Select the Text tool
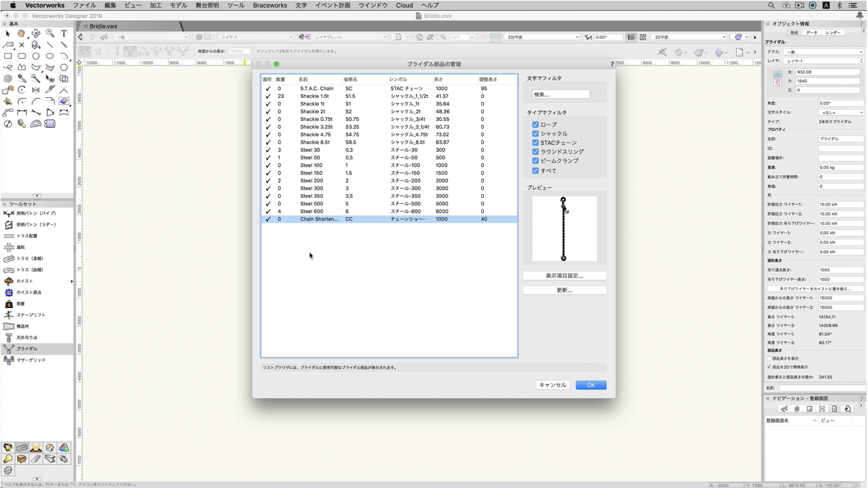The width and height of the screenshot is (868, 488). pos(64,34)
